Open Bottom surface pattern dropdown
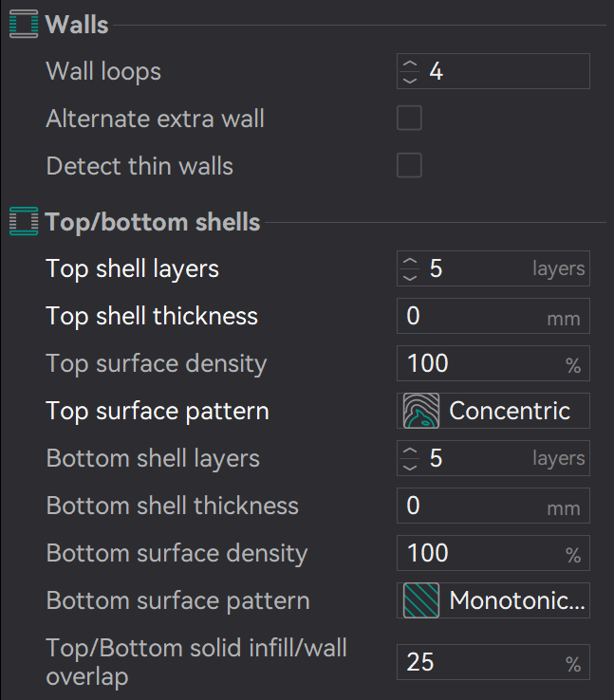The image size is (614, 700). click(493, 600)
